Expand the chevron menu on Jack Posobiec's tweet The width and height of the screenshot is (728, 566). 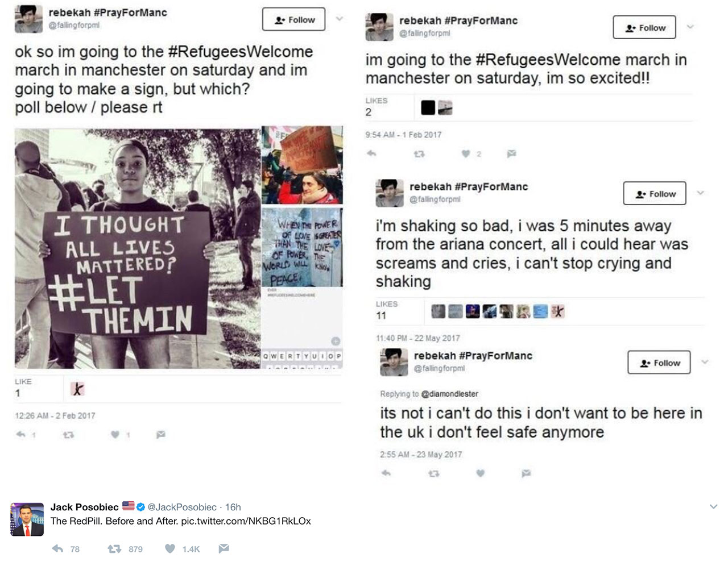pyautogui.click(x=713, y=506)
